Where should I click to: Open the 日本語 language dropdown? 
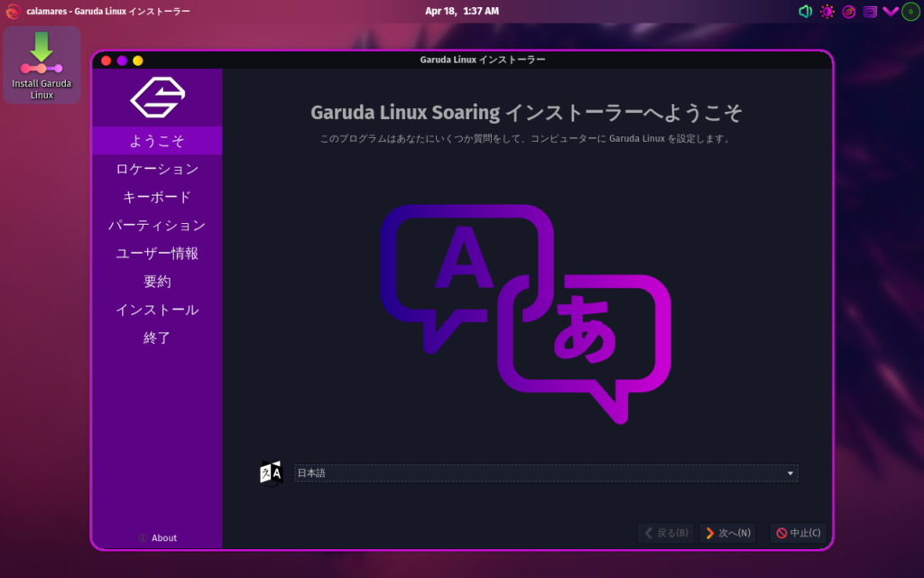coord(546,473)
